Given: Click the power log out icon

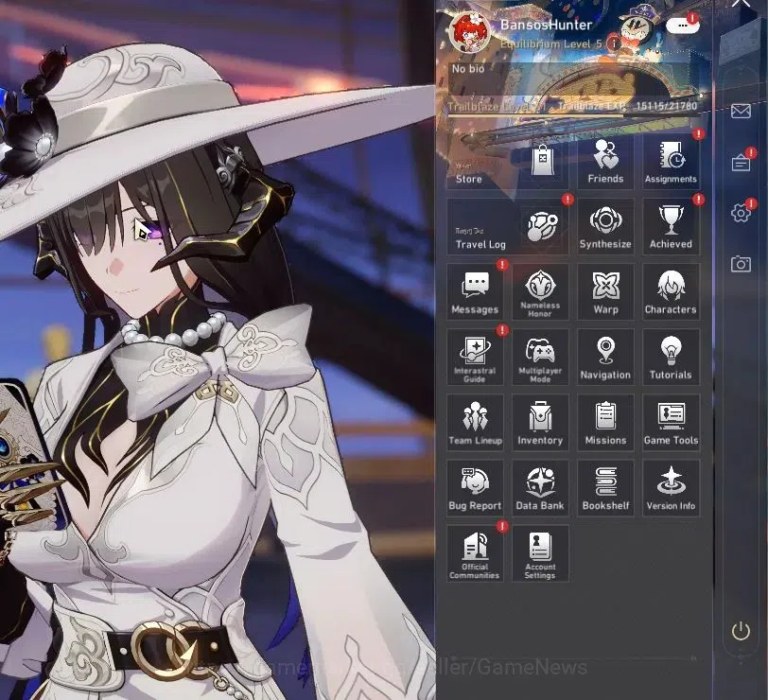Looking at the screenshot, I should [x=741, y=631].
